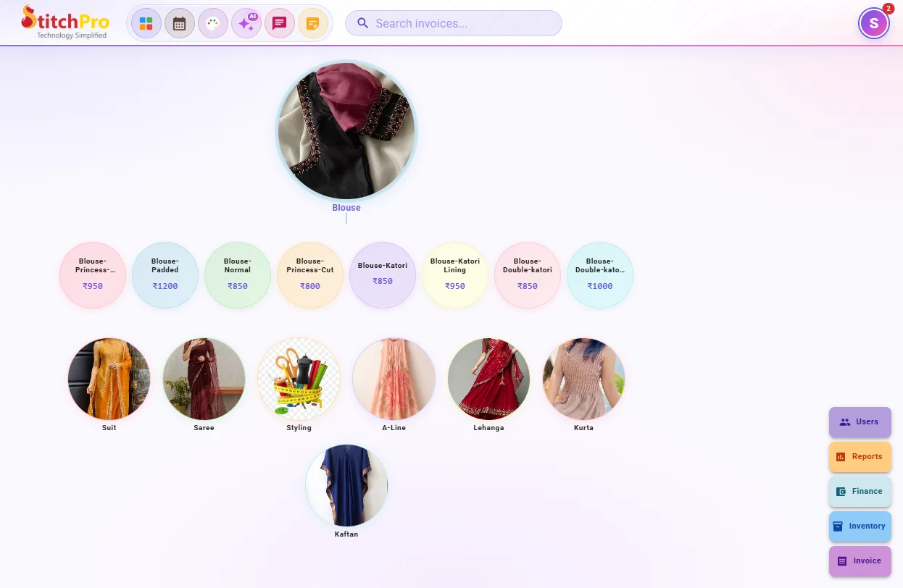Select the Kurta category thumbnail
The image size is (903, 588).
click(x=583, y=379)
